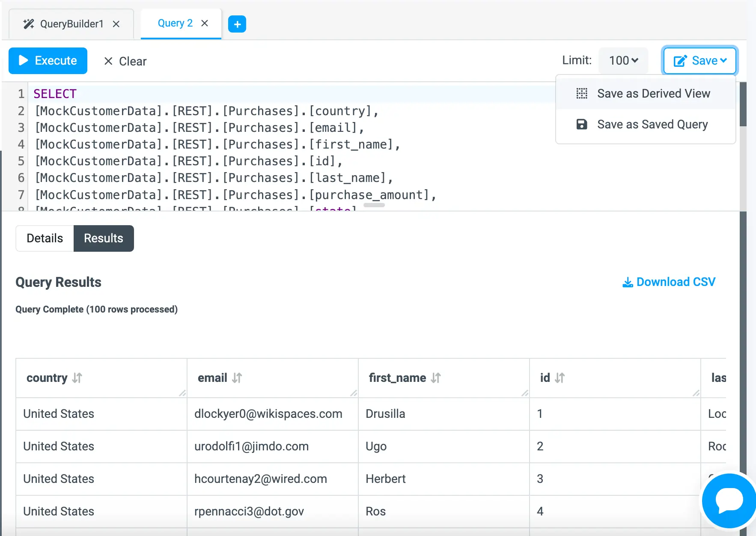
Task: Grab the editor resize handle bar
Action: pos(374,205)
